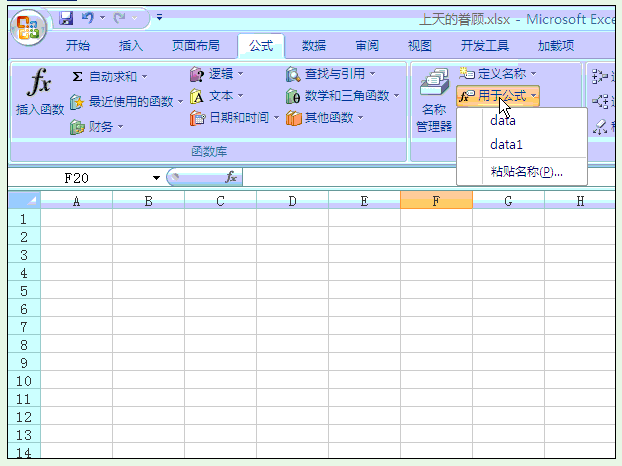Select column H header
This screenshot has width=622, height=466.
[x=580, y=201]
